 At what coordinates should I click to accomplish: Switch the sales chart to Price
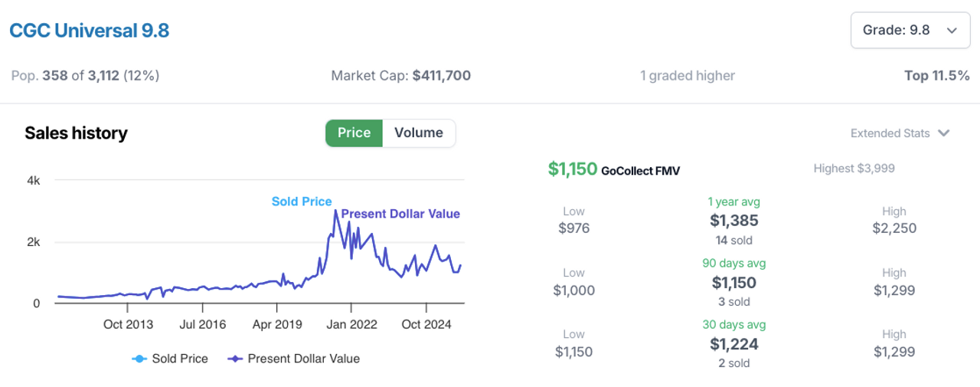354,133
